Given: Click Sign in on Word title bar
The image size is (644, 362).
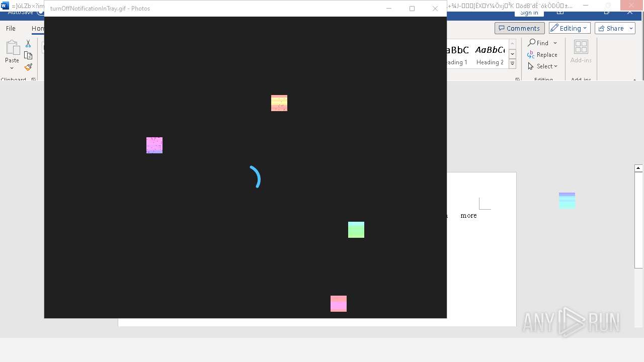Looking at the screenshot, I should (x=529, y=13).
